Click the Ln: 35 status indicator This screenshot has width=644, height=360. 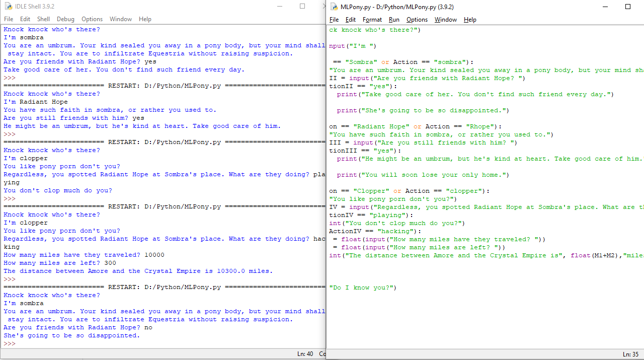630,354
